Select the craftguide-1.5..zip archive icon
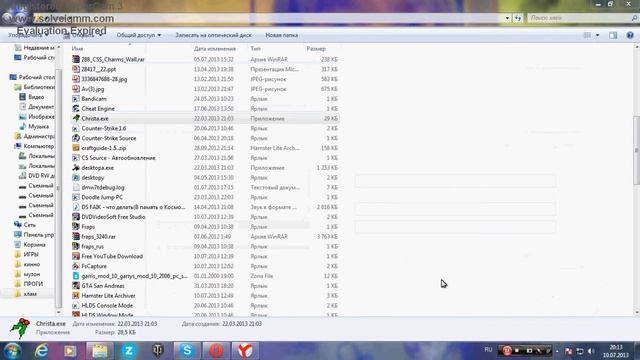640x360 pixels. click(x=76, y=148)
